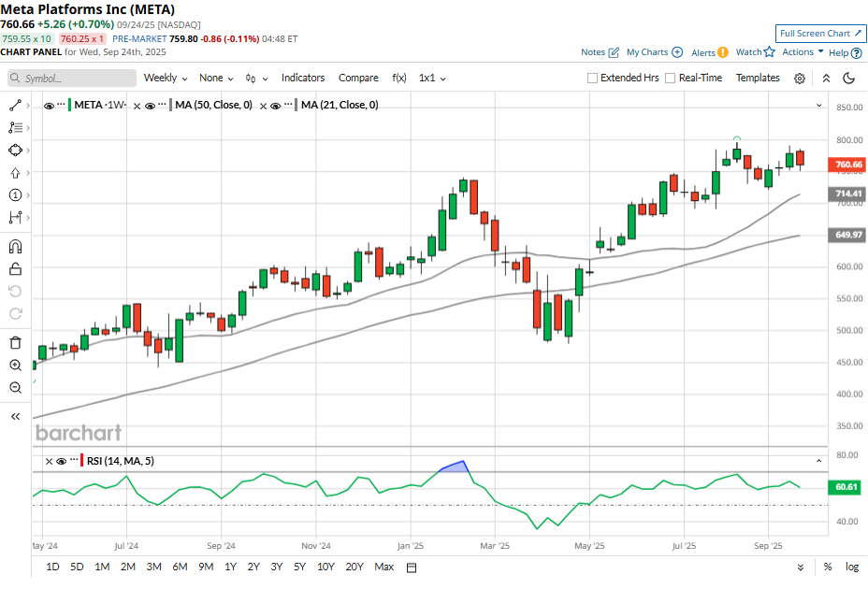Select the retracement lines drawing tool
The image size is (868, 589).
(x=15, y=128)
